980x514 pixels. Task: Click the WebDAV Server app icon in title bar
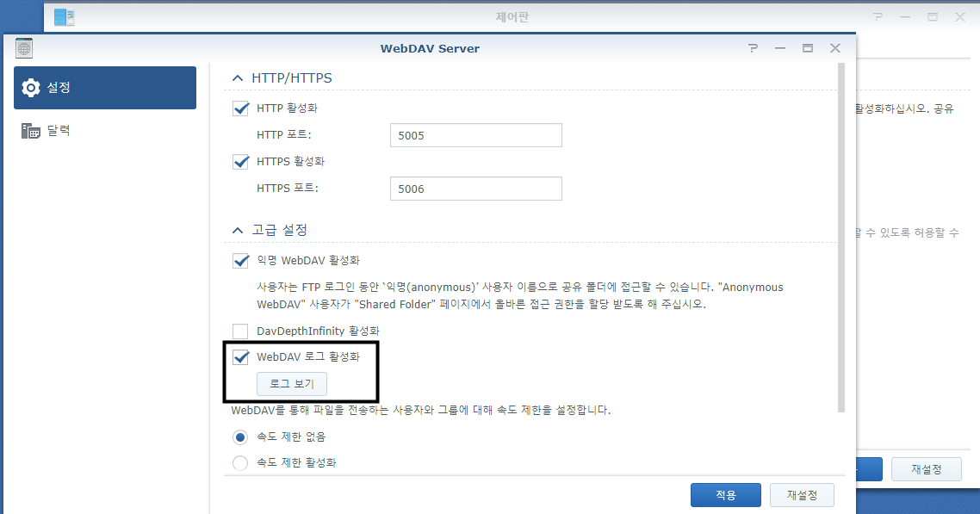click(24, 48)
